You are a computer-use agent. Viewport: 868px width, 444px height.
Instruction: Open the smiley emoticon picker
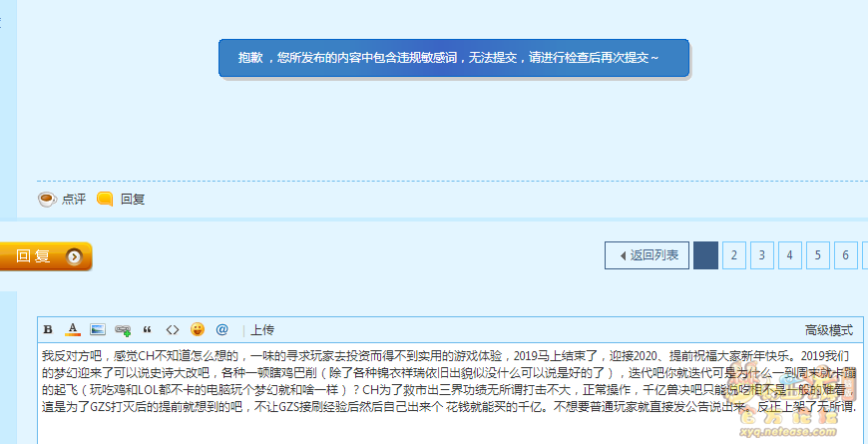pyautogui.click(x=198, y=329)
